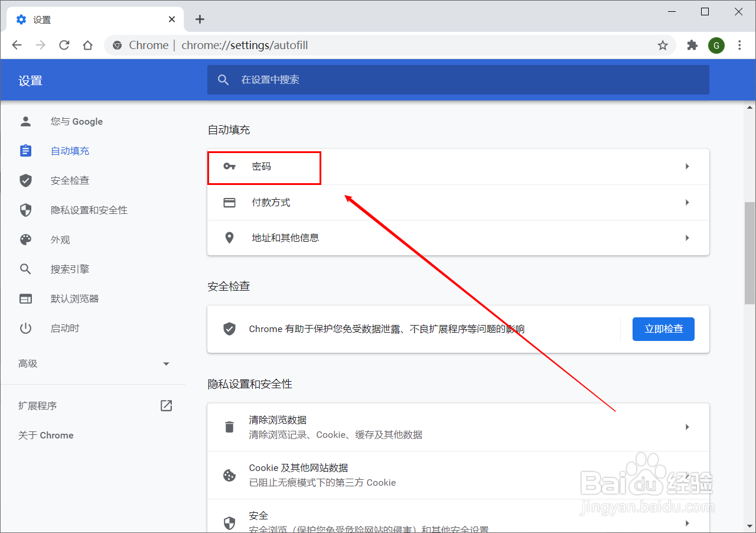Expand 地址和其他信息 row arrow
Screen dimensions: 756x533
tap(687, 238)
